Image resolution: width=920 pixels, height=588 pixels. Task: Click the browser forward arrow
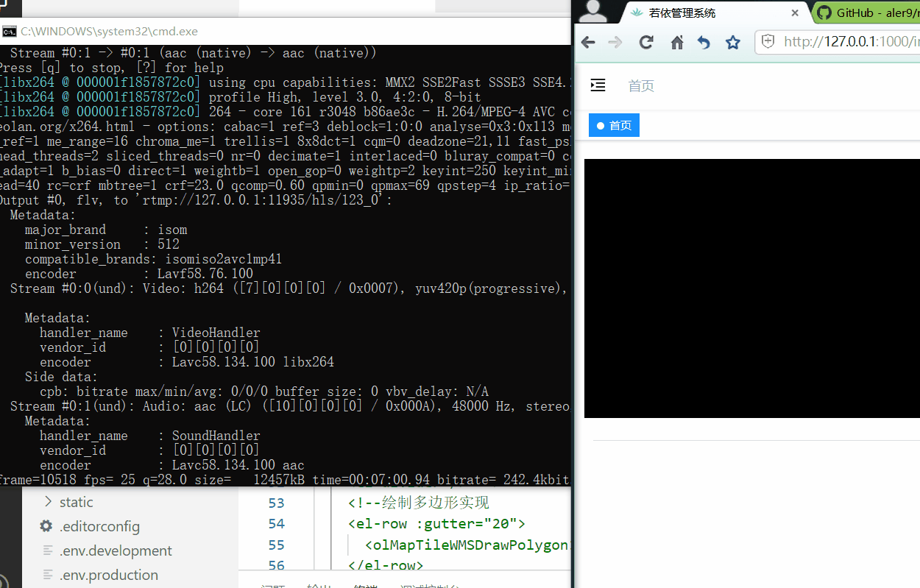(x=615, y=43)
